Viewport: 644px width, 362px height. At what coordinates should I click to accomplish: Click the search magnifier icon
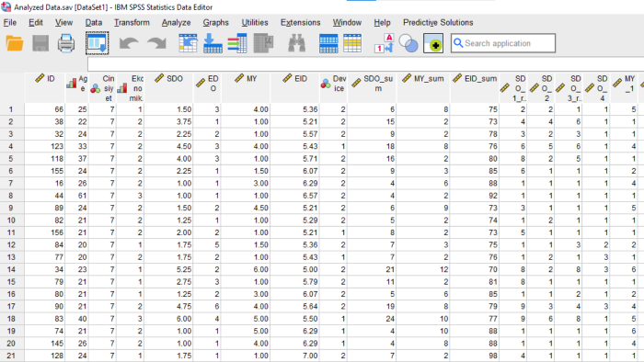click(458, 43)
